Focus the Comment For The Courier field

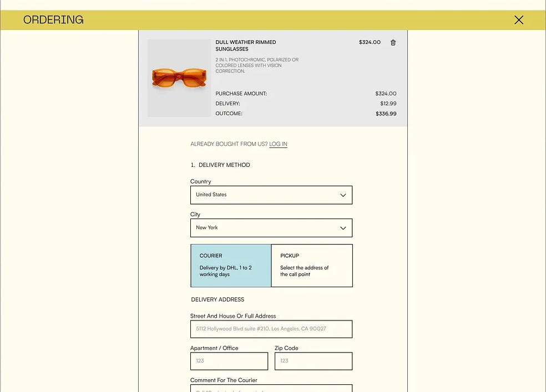click(271, 388)
